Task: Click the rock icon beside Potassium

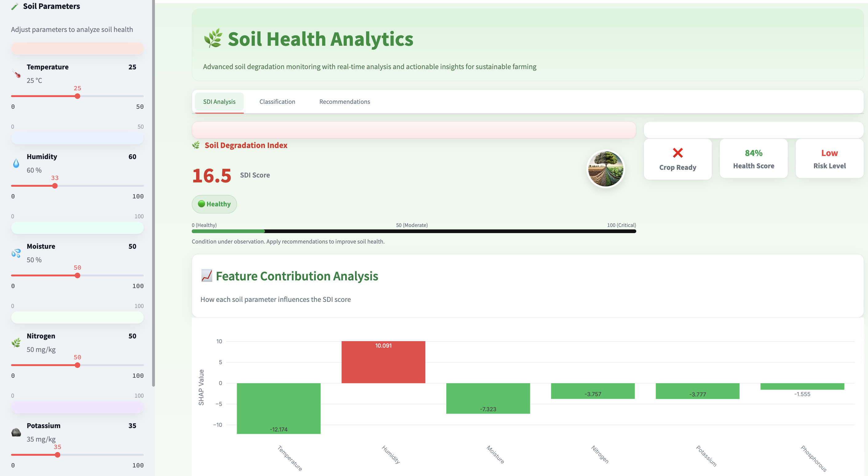Action: coord(16,432)
